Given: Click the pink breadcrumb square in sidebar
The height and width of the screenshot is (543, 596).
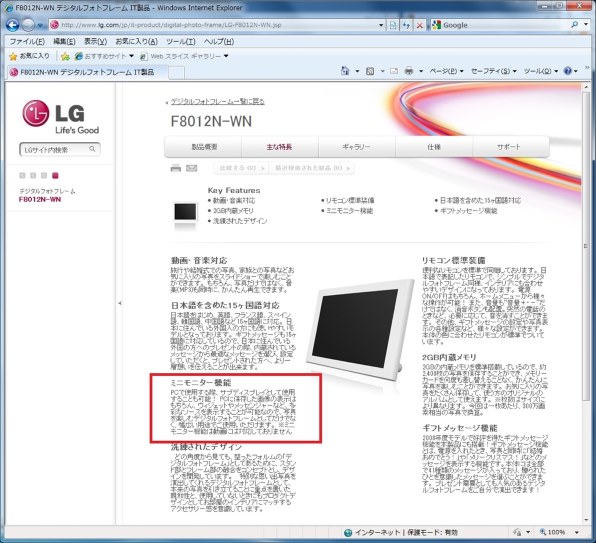Looking at the screenshot, I should [x=55, y=175].
